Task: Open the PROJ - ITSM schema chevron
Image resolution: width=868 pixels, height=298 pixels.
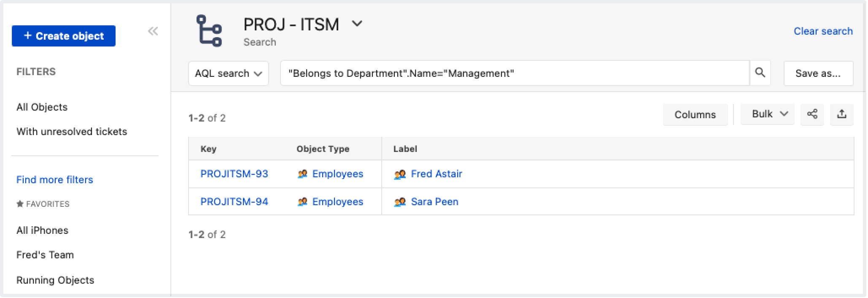Action: pyautogui.click(x=357, y=24)
